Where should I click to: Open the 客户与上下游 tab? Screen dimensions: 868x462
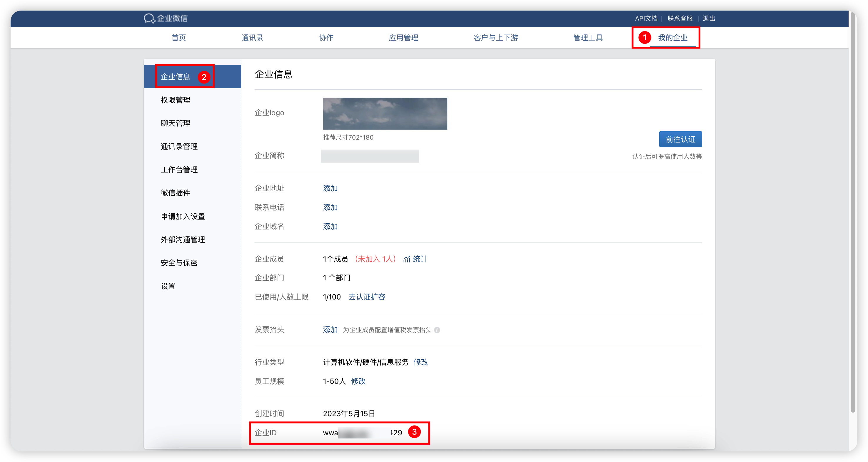coord(496,38)
